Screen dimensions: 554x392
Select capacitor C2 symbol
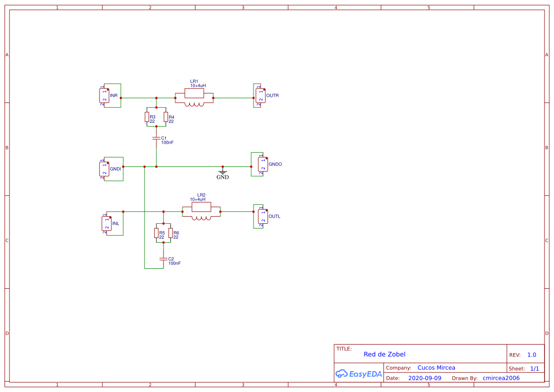point(163,259)
